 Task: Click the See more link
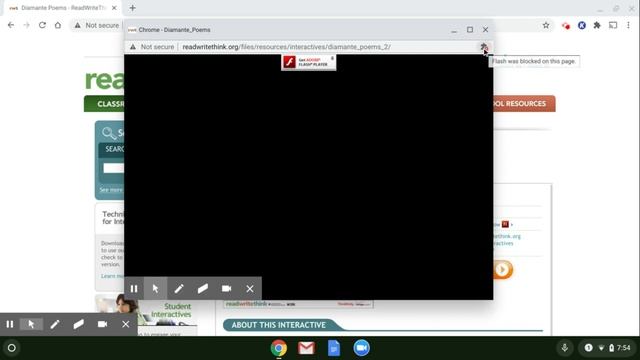tap(111, 190)
